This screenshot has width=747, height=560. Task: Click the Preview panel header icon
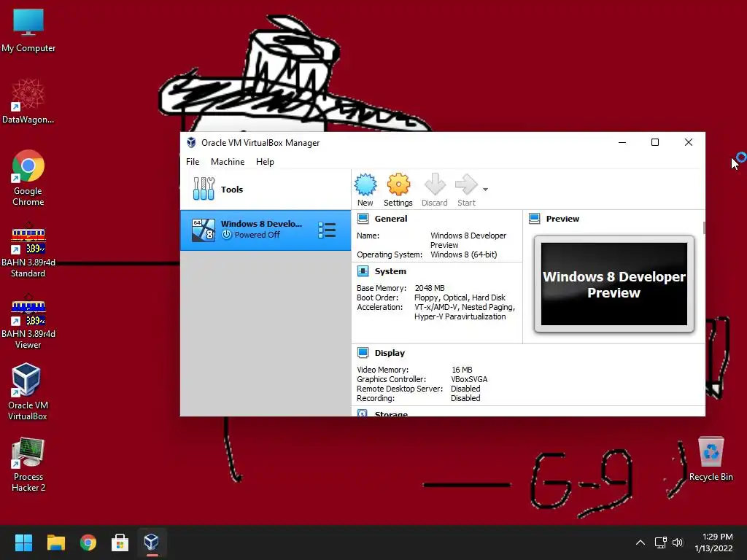[535, 219]
